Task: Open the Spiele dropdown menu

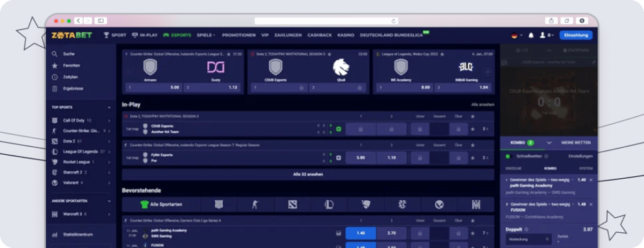Action: pos(206,35)
